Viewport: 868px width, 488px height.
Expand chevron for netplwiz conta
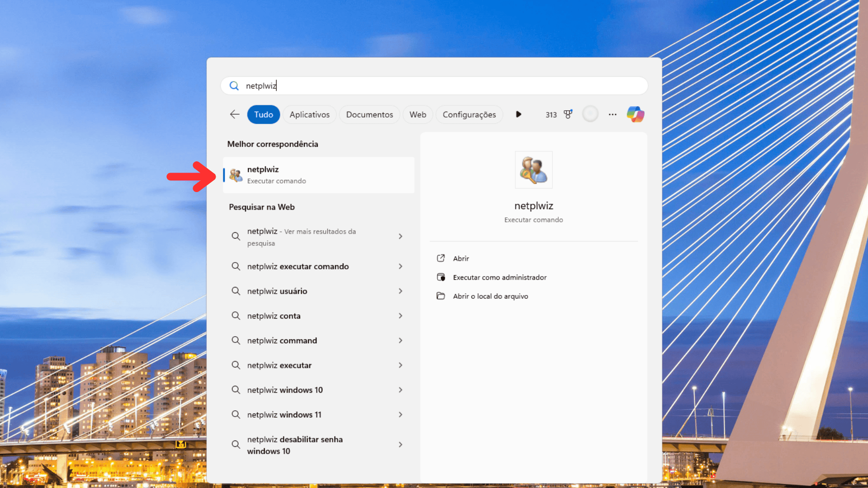tap(401, 316)
